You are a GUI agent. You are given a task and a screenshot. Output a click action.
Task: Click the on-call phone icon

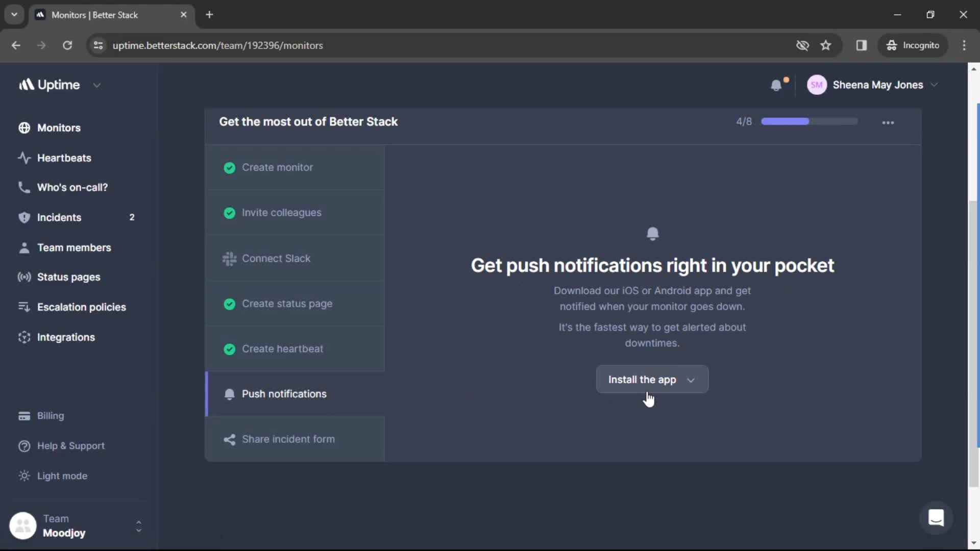coord(24,187)
